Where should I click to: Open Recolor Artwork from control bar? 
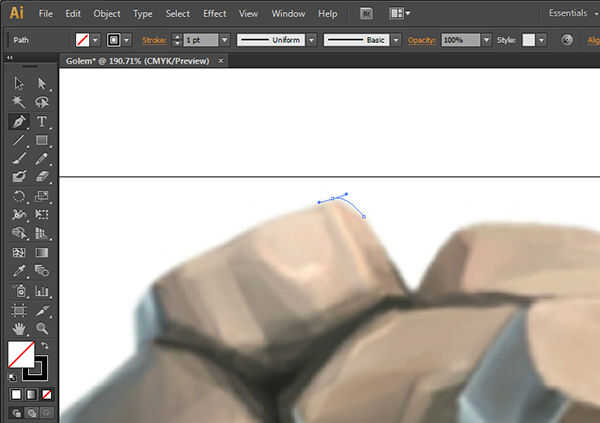click(x=567, y=40)
